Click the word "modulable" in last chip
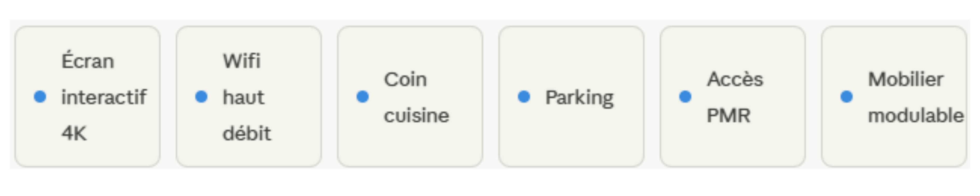 pos(915,115)
